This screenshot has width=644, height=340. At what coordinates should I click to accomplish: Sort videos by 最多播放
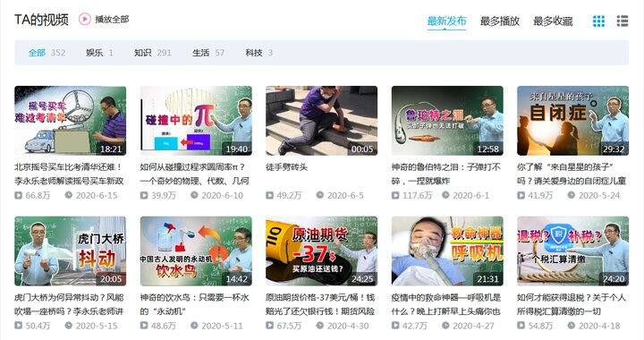(500, 21)
